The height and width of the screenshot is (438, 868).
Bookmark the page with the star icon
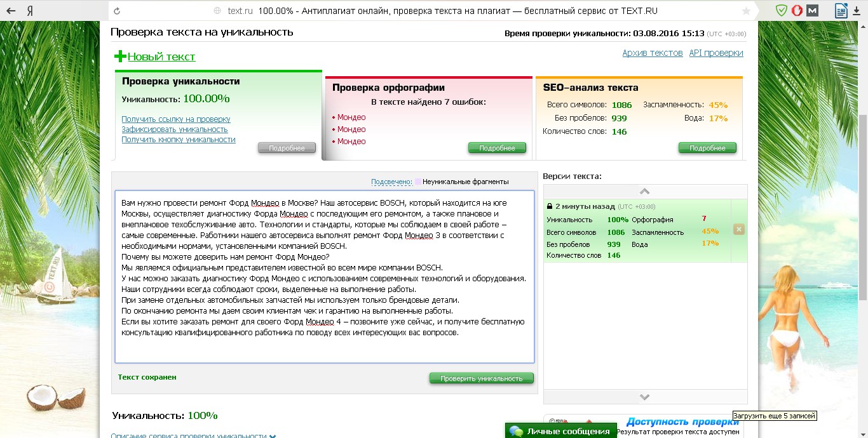746,11
